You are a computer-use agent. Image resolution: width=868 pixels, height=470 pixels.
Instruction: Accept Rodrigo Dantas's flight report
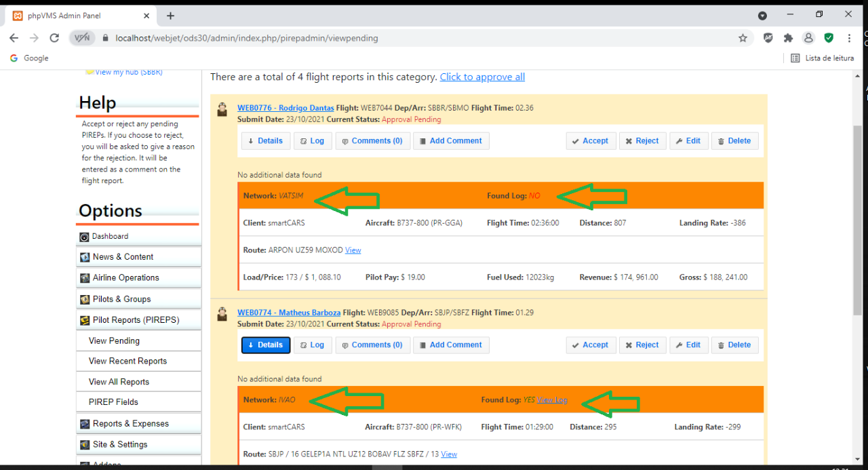pyautogui.click(x=590, y=141)
